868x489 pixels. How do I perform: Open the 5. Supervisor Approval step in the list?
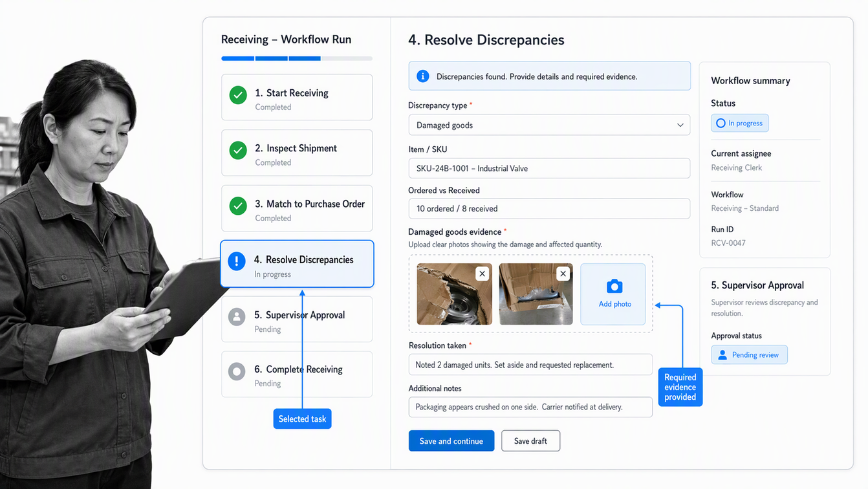pyautogui.click(x=297, y=320)
